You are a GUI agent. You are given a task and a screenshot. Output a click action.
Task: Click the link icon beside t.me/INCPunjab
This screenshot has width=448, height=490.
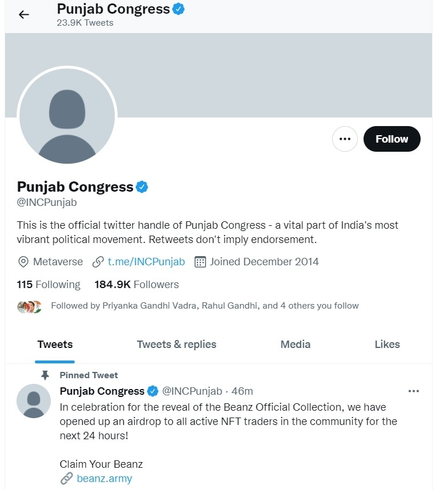[98, 262]
